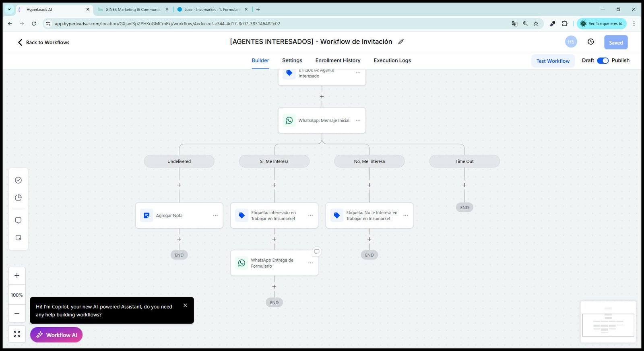
Task: Open comment bubble on Entrega de Formulario node
Action: (x=317, y=252)
